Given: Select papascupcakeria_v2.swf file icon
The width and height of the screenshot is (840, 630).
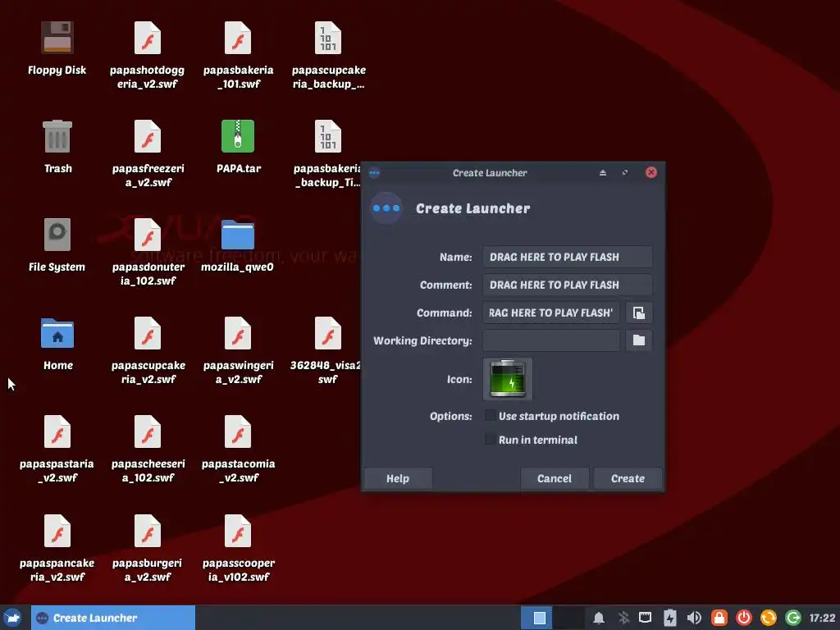Looking at the screenshot, I should point(148,333).
